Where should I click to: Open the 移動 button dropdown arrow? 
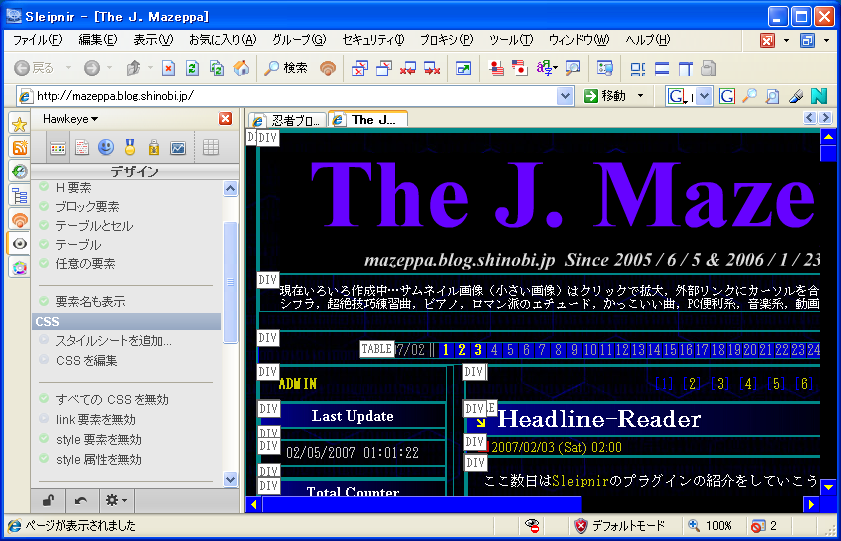click(640, 96)
